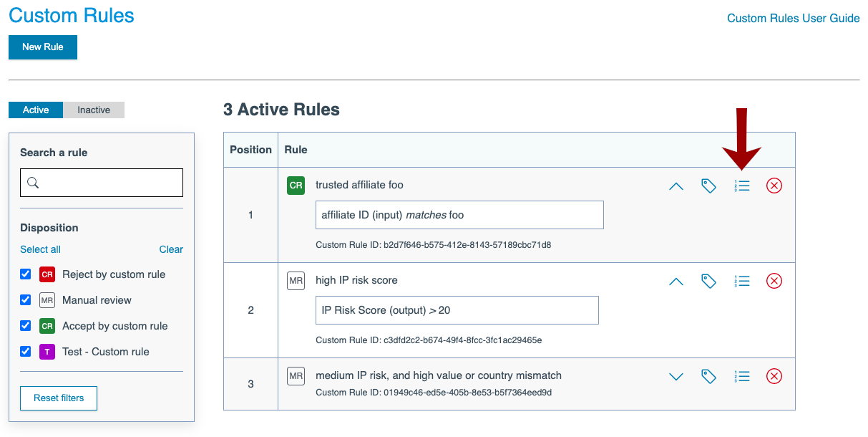Screen dimensions: 868x437
Task: Click the tag icon for high IP risk score
Action: 708,282
